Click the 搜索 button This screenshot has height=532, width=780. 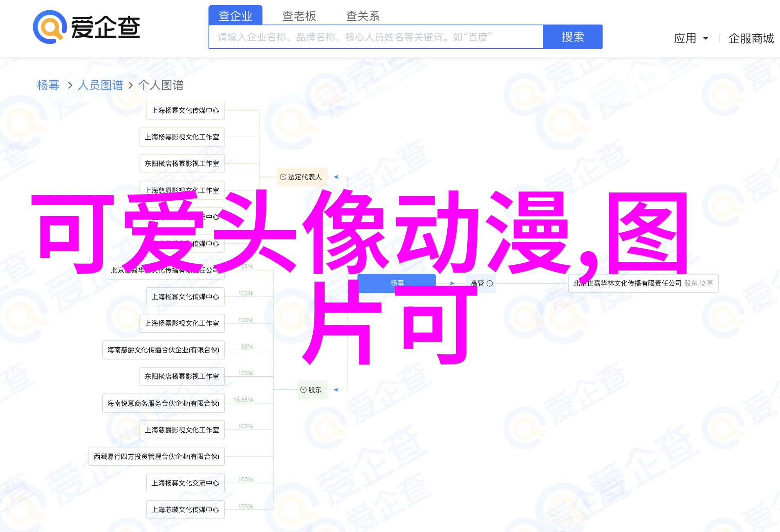point(573,37)
